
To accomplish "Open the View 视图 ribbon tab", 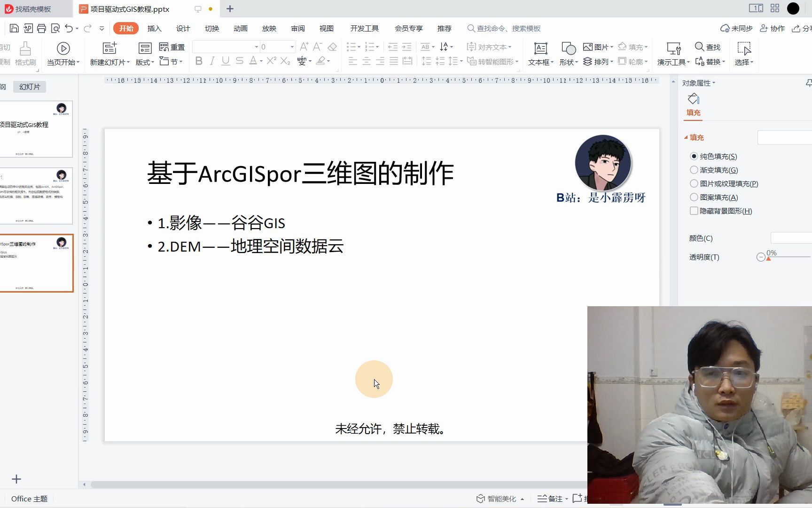I will [x=327, y=28].
